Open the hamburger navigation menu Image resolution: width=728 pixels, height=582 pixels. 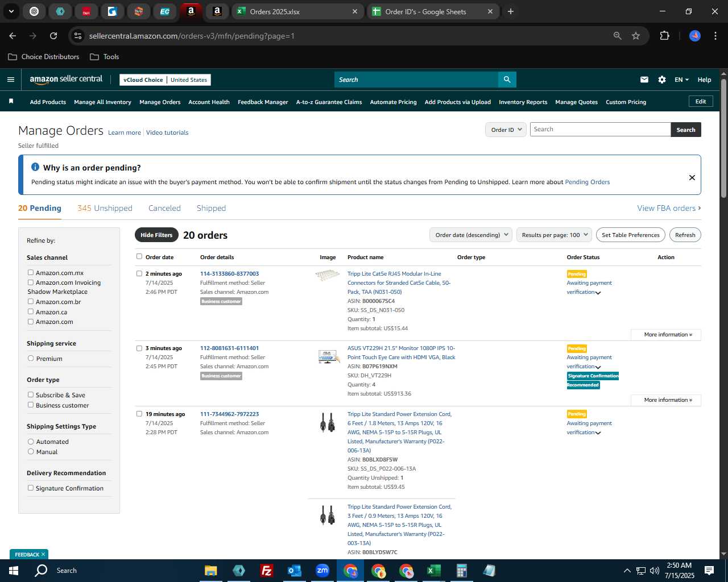(11, 80)
